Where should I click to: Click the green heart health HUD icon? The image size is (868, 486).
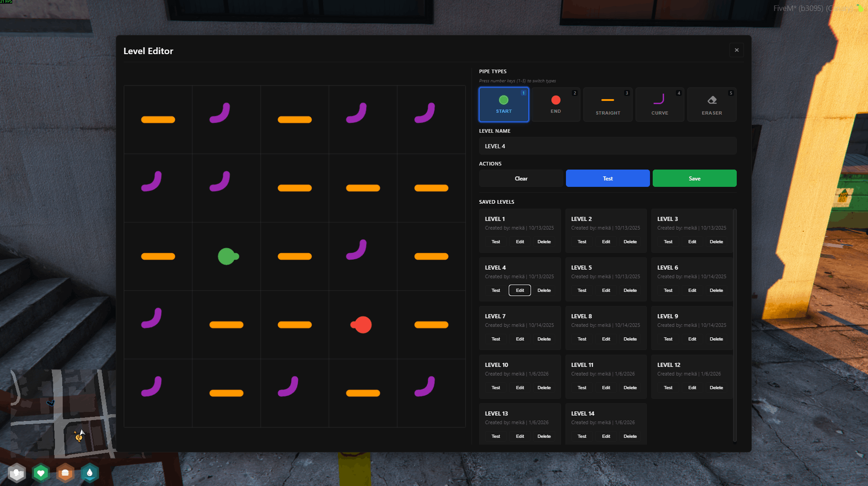point(41,473)
